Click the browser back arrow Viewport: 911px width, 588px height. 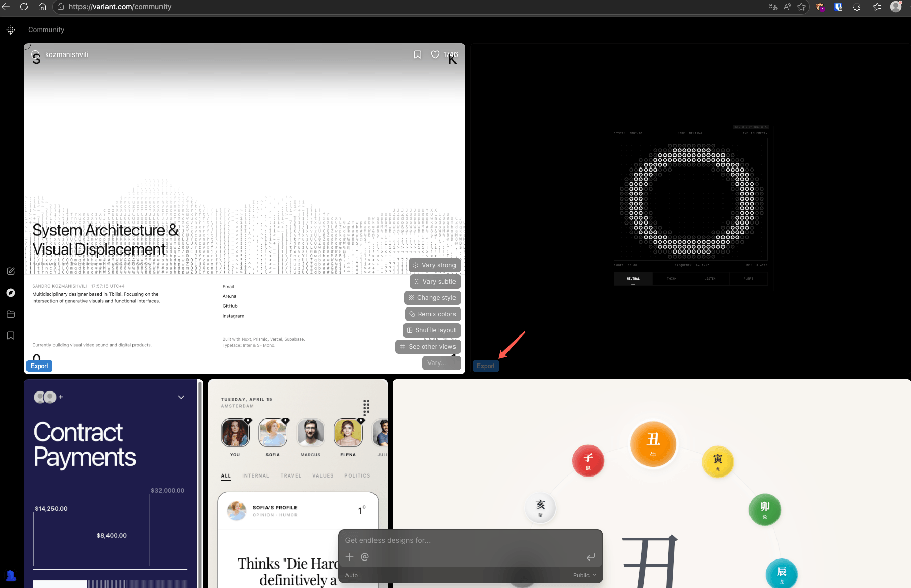coord(6,7)
